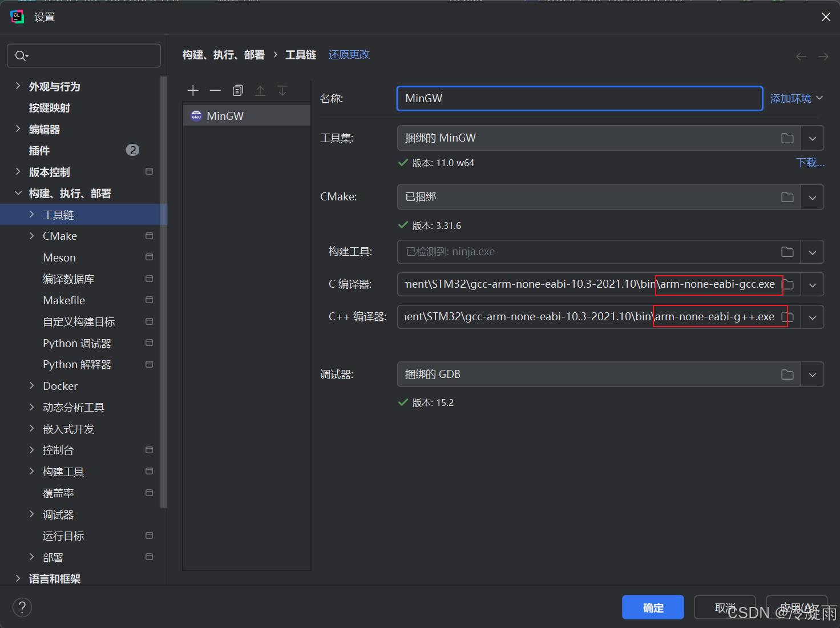This screenshot has width=840, height=628.
Task: Open Python 解释器 settings page
Action: click(x=77, y=364)
